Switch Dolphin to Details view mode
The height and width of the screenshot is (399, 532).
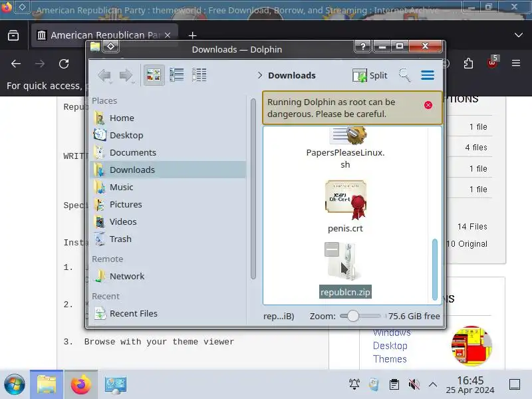[199, 75]
